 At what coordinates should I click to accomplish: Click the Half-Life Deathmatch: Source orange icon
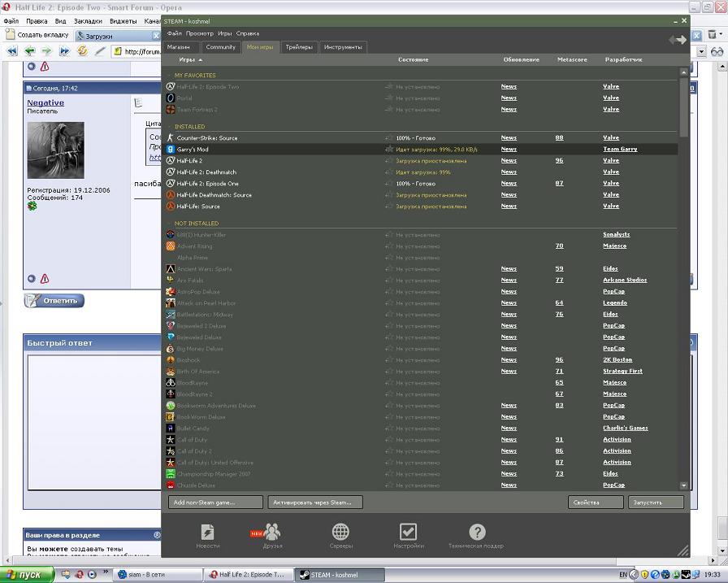click(171, 194)
